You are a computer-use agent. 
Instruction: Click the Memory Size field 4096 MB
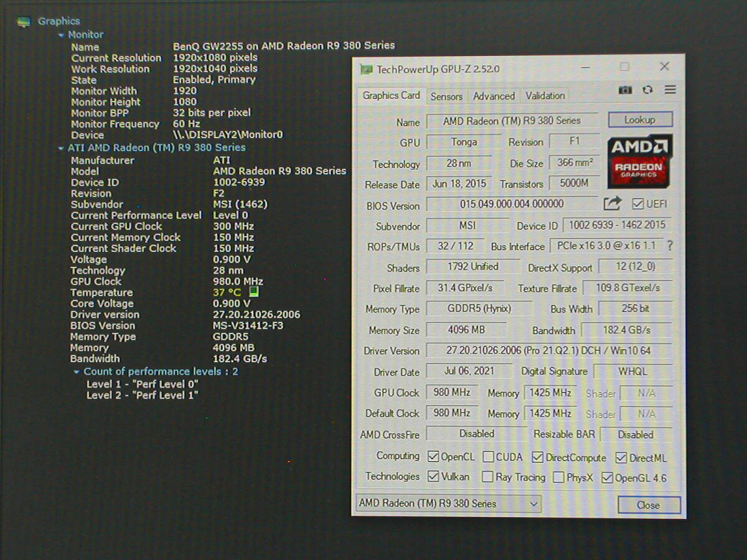pyautogui.click(x=466, y=329)
